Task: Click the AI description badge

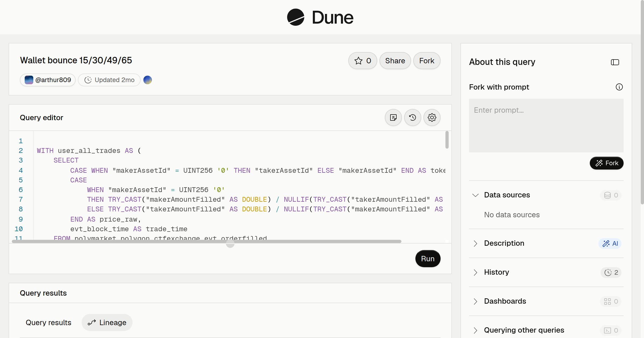Action: 610,243
